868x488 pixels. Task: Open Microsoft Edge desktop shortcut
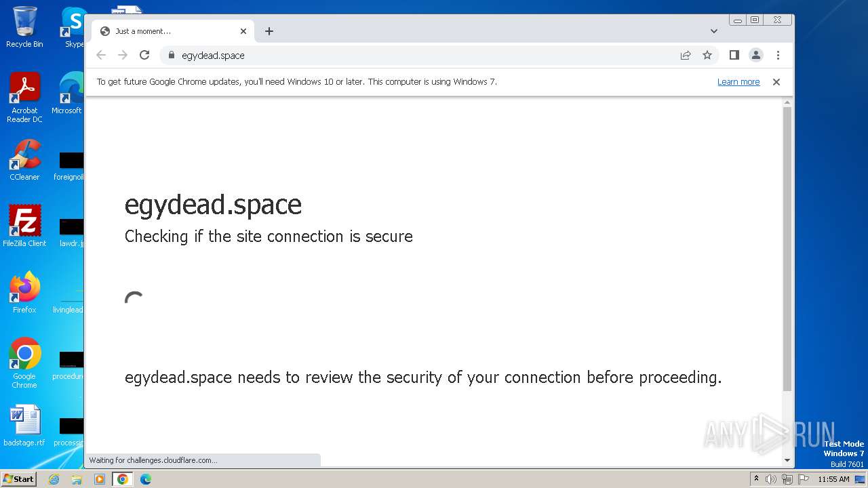[68, 94]
